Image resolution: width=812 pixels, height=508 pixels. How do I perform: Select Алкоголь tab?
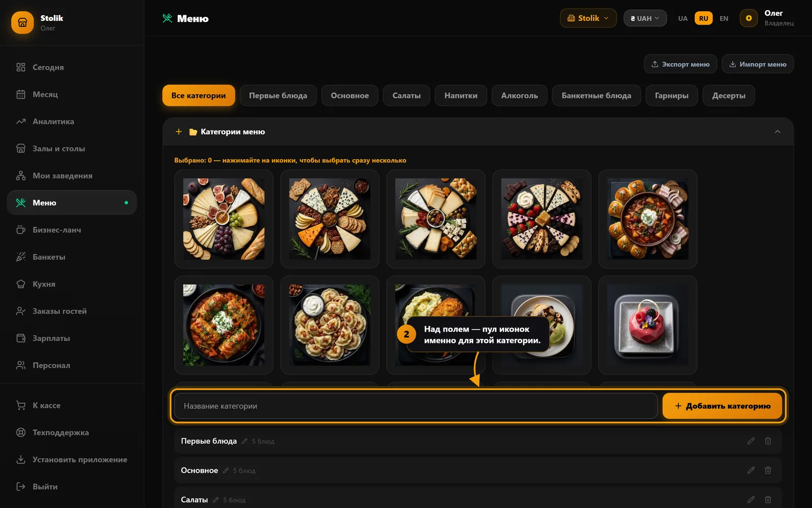(519, 96)
